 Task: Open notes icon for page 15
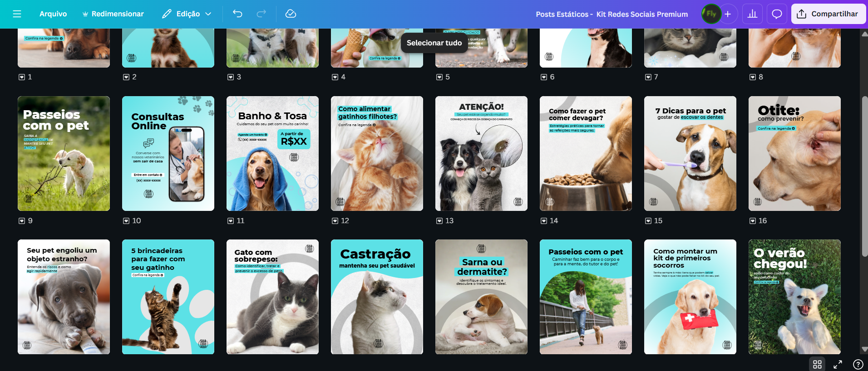[x=648, y=221]
